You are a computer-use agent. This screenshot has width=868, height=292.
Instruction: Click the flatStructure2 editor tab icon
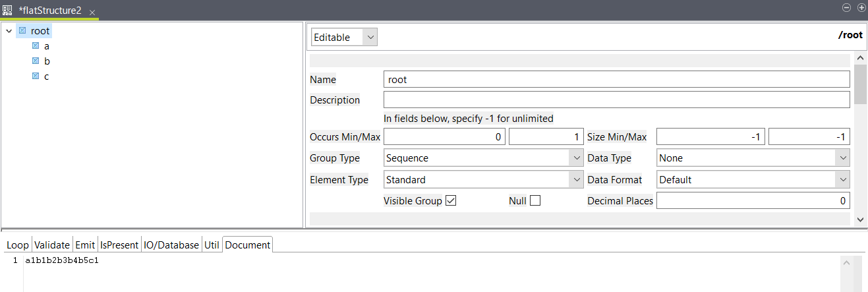click(x=8, y=11)
